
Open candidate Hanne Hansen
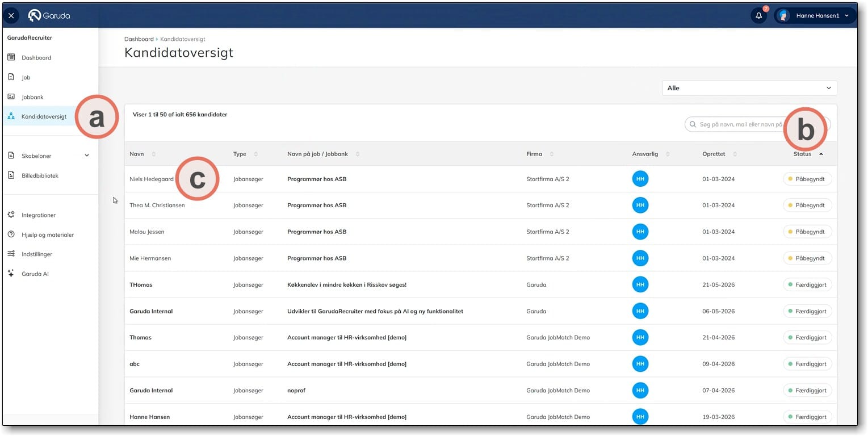point(150,417)
